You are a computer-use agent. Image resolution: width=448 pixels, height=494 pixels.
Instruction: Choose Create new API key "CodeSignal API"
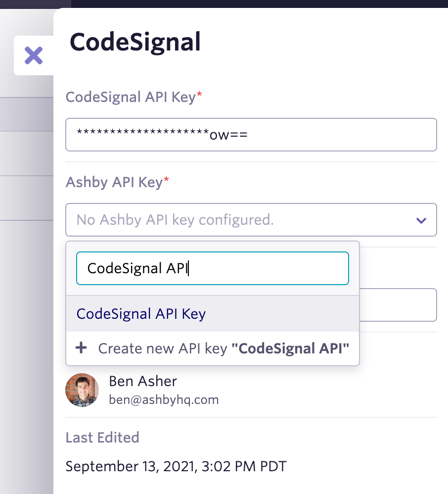point(224,348)
